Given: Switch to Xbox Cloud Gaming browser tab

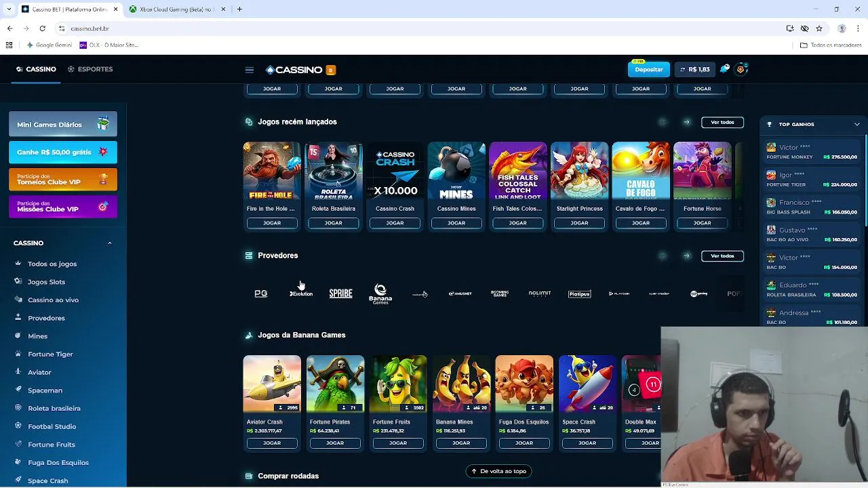Looking at the screenshot, I should tap(176, 9).
